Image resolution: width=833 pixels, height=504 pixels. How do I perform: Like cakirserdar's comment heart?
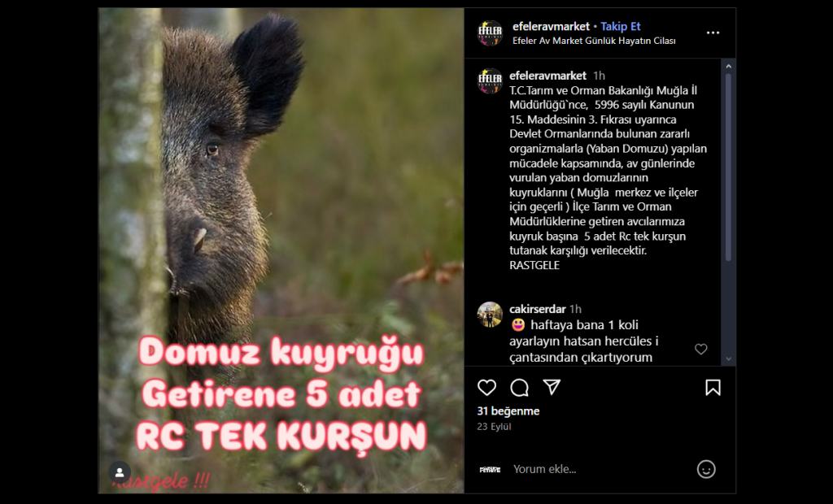pos(700,349)
